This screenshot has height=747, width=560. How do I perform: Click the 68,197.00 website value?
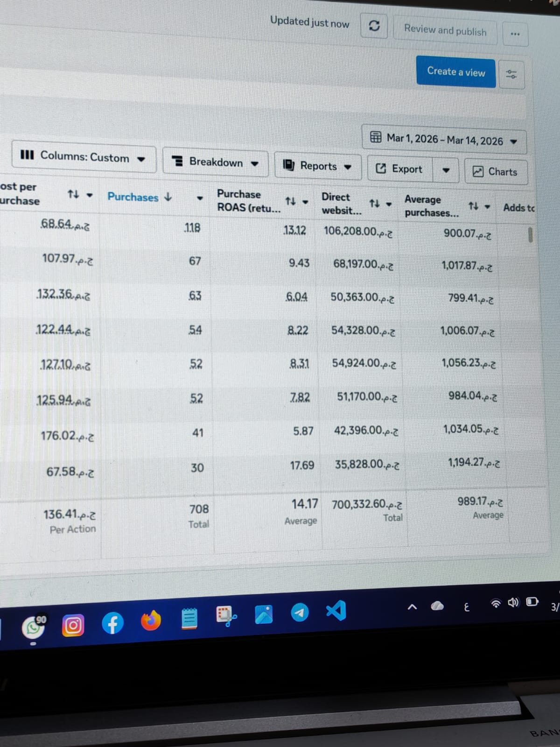tap(363, 265)
